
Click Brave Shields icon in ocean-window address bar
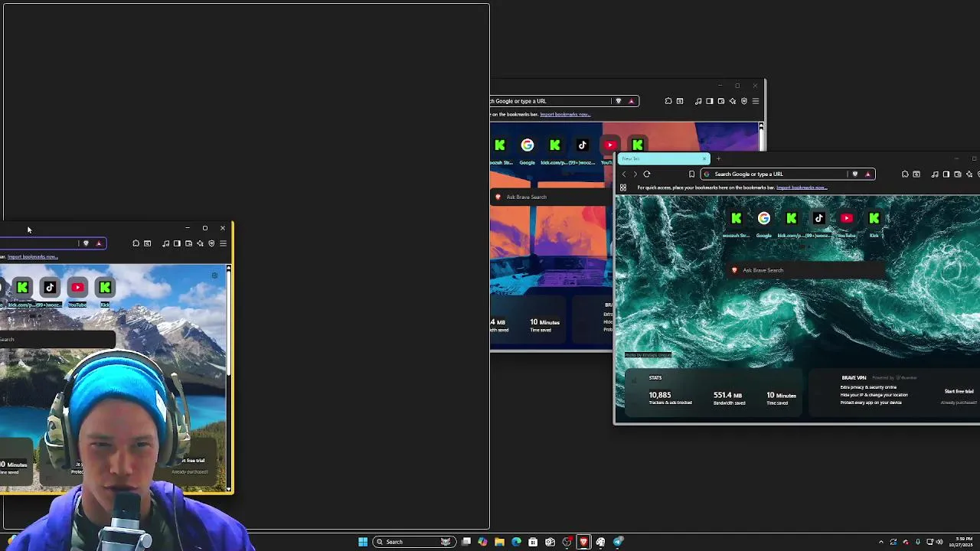(x=855, y=174)
